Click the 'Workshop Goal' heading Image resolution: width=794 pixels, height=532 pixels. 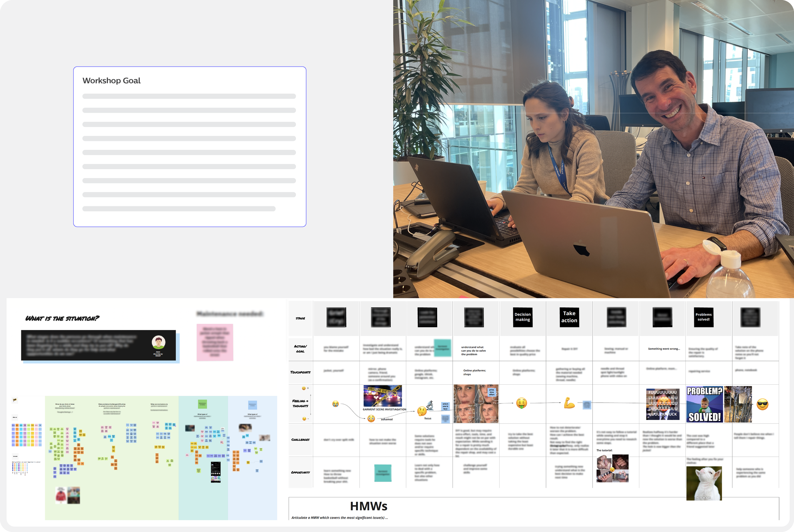(111, 81)
